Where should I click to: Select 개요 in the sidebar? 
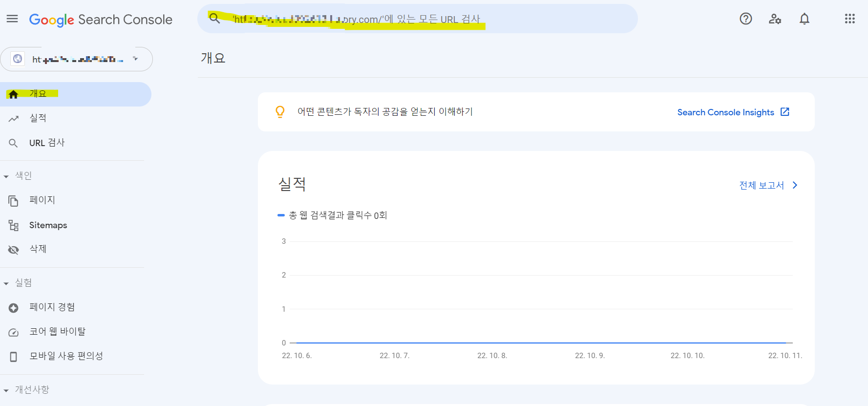coord(76,94)
